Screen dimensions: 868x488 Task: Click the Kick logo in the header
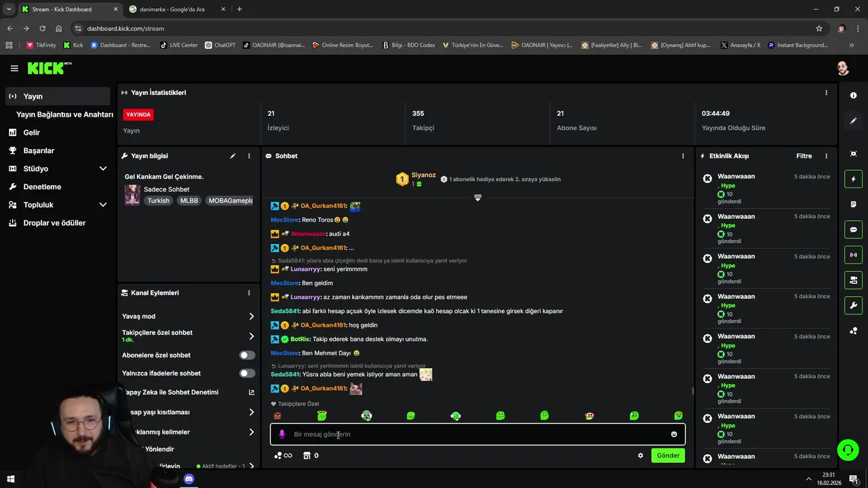[49, 68]
